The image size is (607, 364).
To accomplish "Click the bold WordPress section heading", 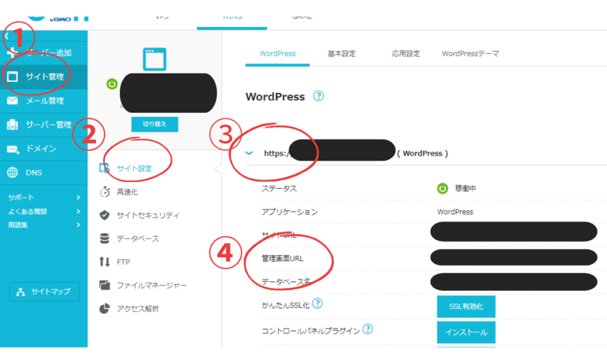I will coord(275,97).
